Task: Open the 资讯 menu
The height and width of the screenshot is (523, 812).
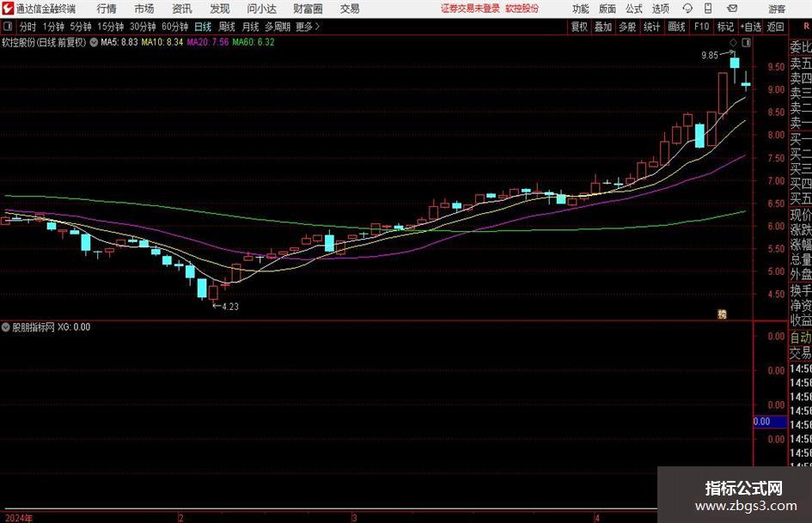Action: pos(182,9)
